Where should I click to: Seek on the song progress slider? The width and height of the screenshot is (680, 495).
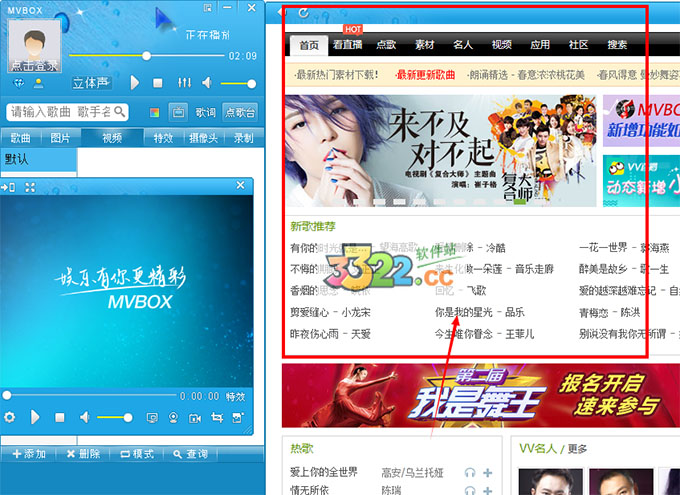147,56
